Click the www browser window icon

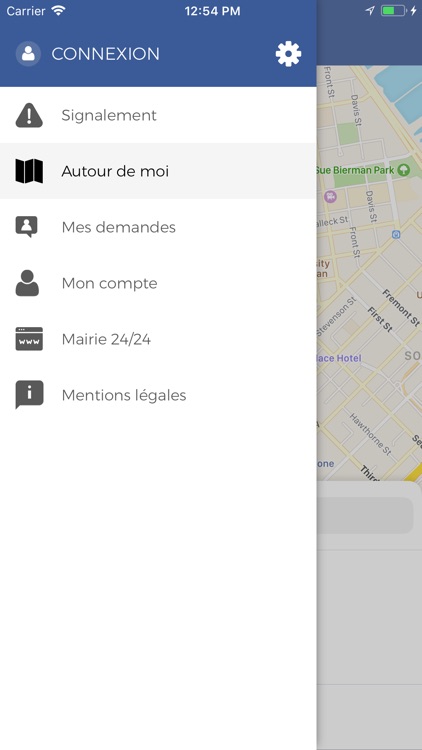coord(29,339)
